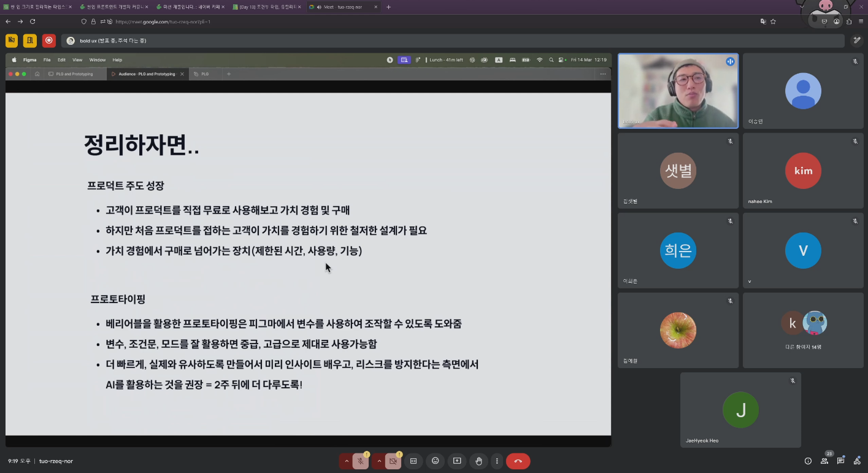Open the browser extensions puzzle icon
The height and width of the screenshot is (473, 868).
(849, 21)
